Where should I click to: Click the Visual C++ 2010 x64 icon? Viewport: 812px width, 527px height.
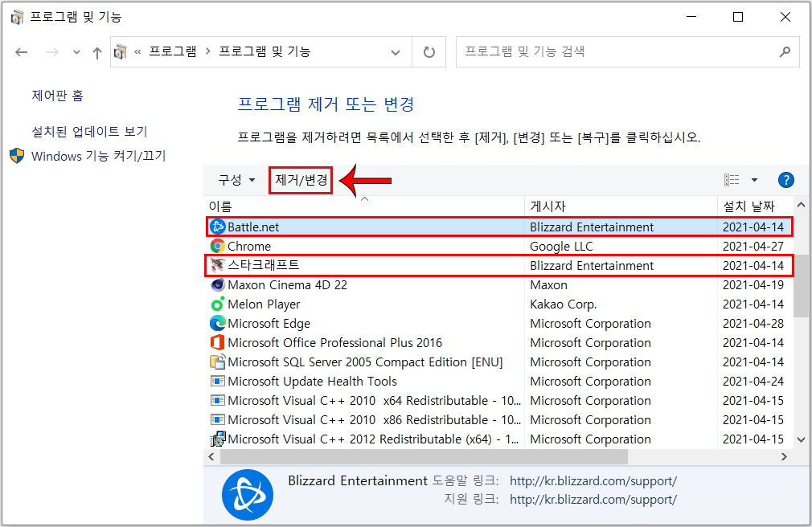(218, 400)
